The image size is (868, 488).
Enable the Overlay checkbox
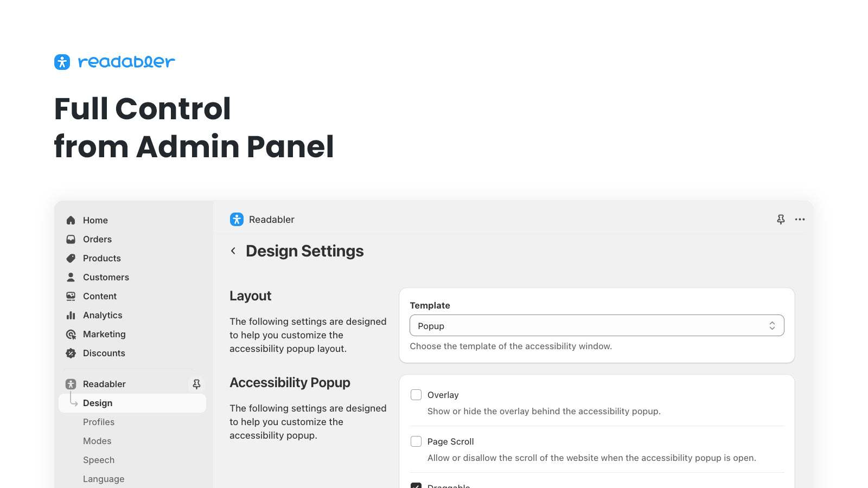416,395
